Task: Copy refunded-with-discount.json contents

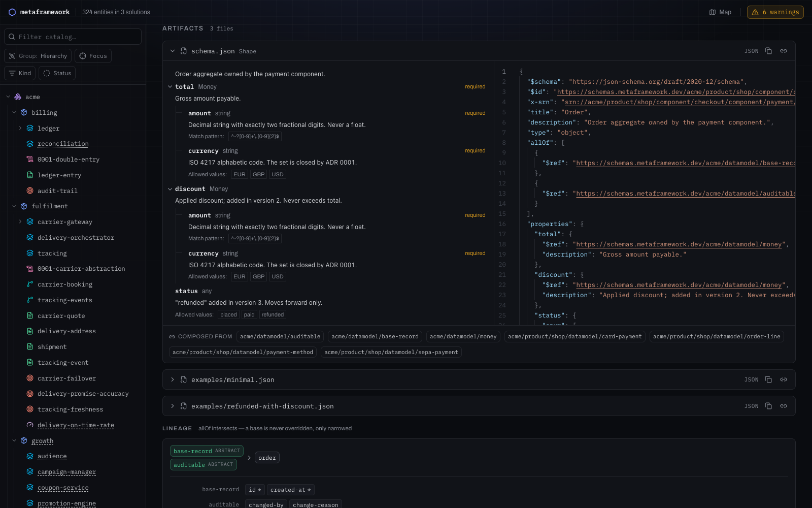Action: (768, 406)
